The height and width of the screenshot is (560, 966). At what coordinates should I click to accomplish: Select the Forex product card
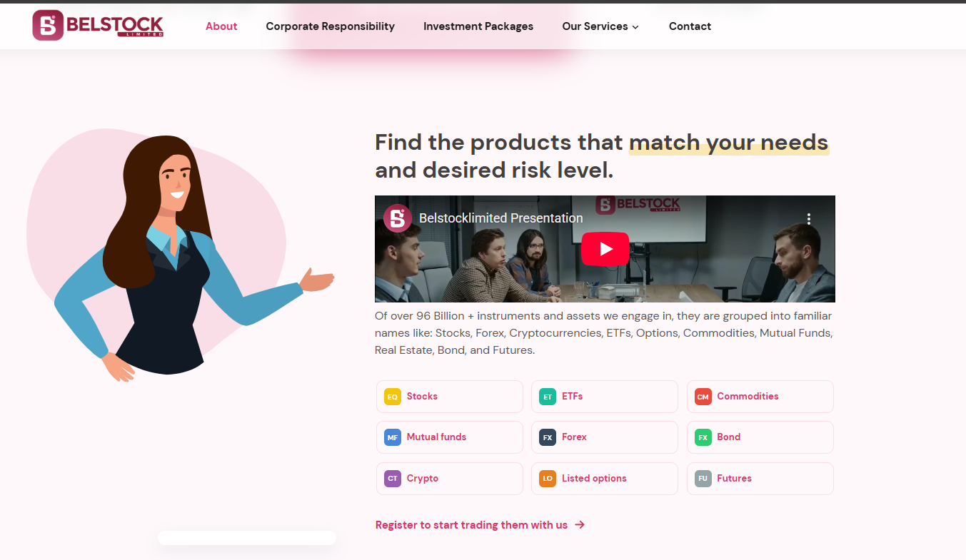[605, 437]
